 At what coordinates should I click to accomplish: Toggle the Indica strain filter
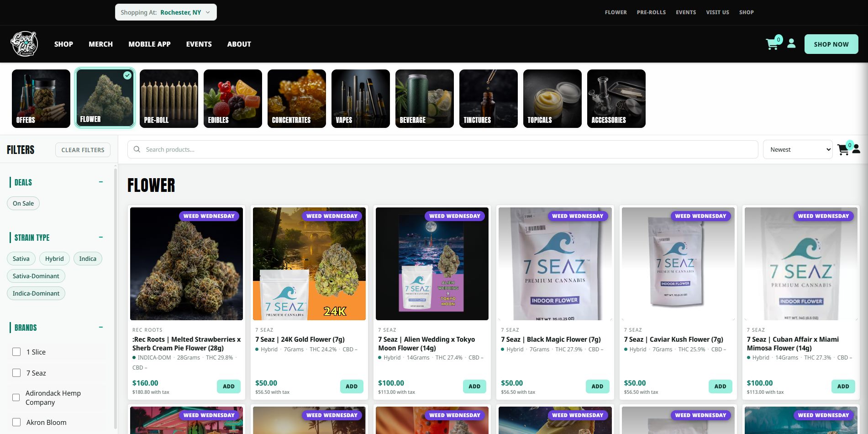point(88,259)
